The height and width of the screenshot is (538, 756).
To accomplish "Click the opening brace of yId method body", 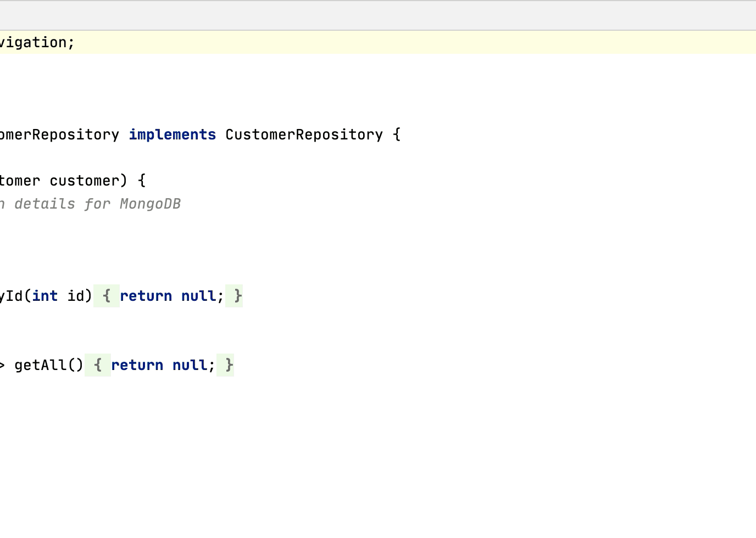I will tap(107, 296).
